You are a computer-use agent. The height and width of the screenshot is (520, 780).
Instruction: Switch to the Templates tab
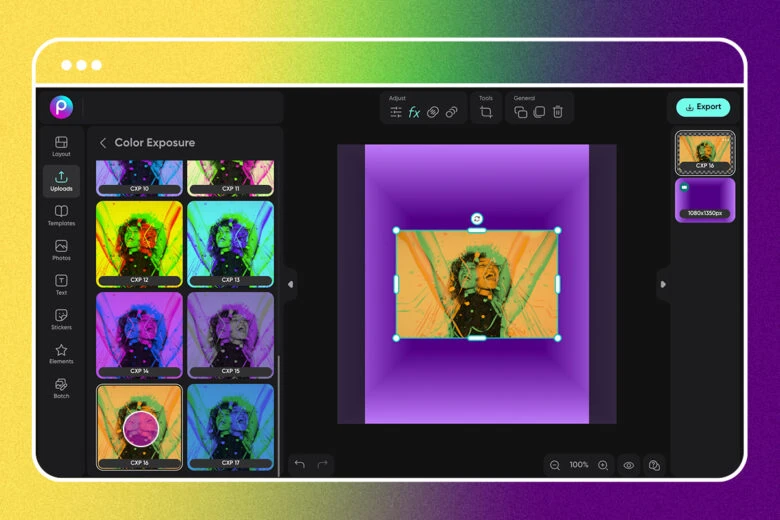point(61,215)
